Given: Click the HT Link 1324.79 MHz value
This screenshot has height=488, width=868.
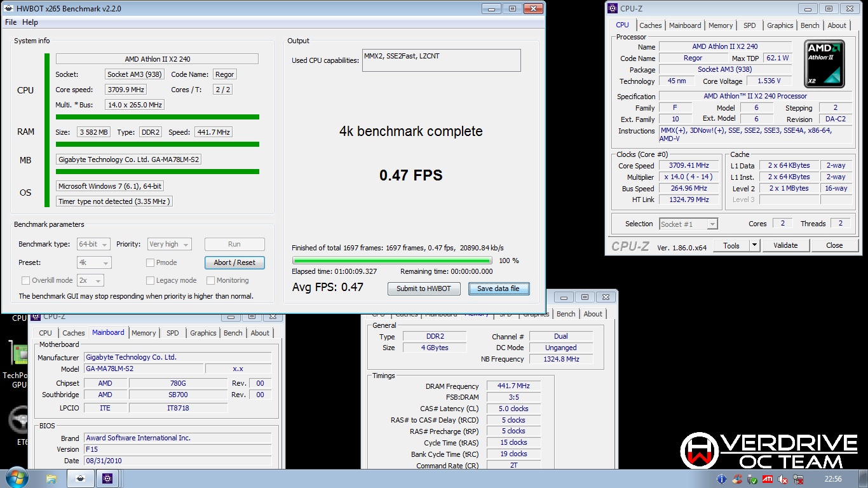Looking at the screenshot, I should coord(689,200).
